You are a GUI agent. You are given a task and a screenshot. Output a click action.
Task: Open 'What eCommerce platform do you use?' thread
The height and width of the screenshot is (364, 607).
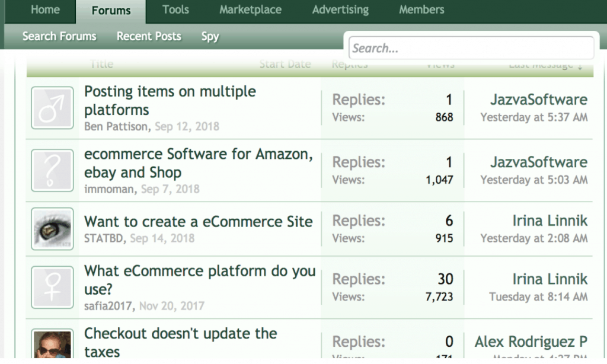[200, 280]
